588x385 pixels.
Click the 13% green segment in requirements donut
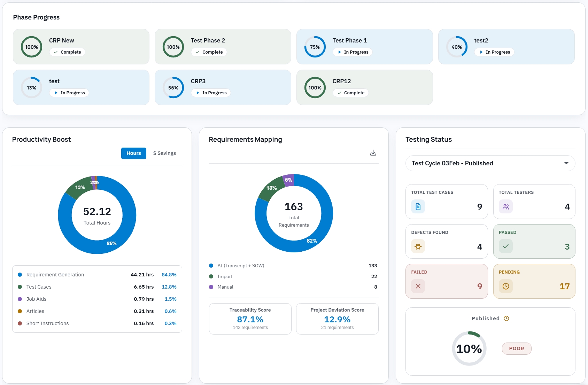point(271,188)
